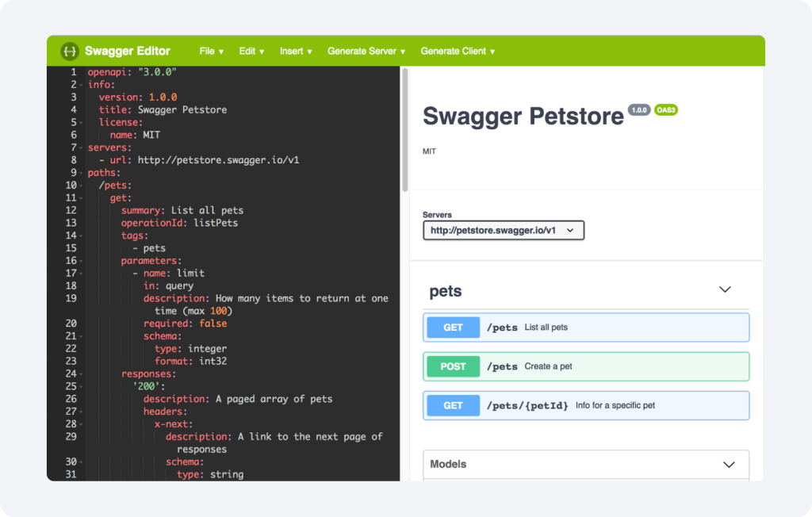The image size is (812, 517).
Task: Click the in: query code line
Action: point(168,286)
